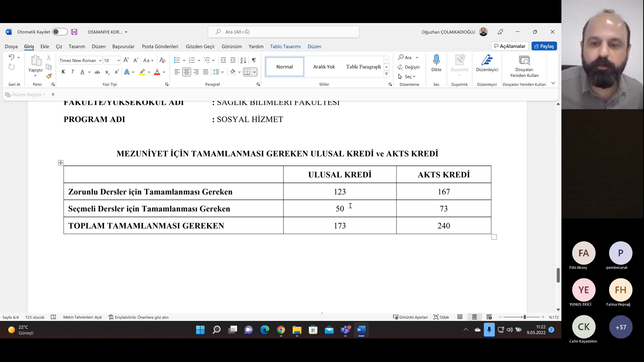Toggle the Otomatik Kaydet switch
The image size is (644, 362).
pos(60,32)
